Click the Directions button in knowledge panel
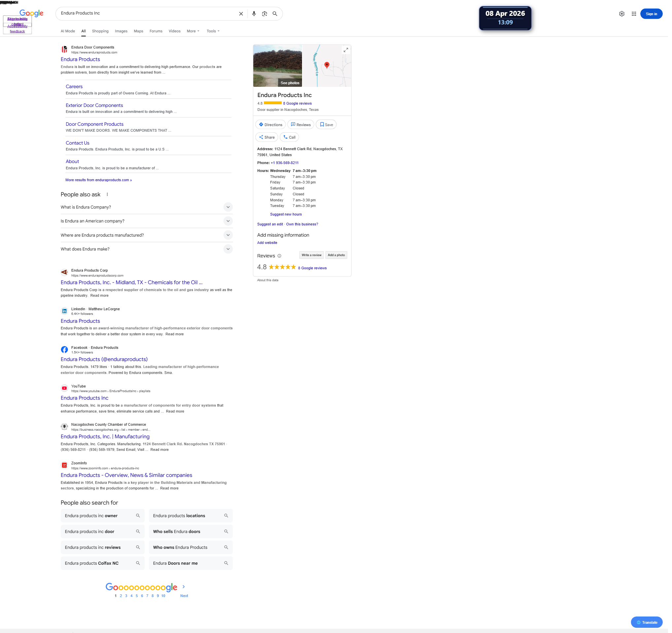672x633 pixels. coord(272,125)
